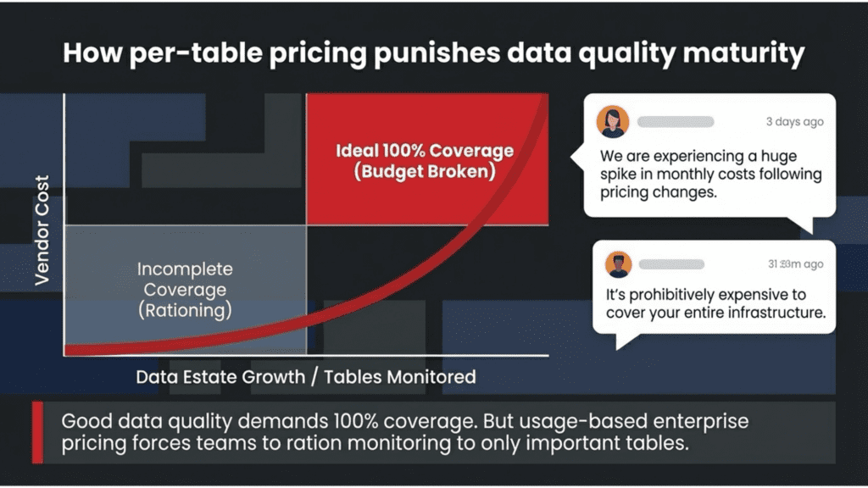The height and width of the screenshot is (488, 868).
Task: Select the red 'Ideal 100% Coverage' box
Action: coord(424,159)
